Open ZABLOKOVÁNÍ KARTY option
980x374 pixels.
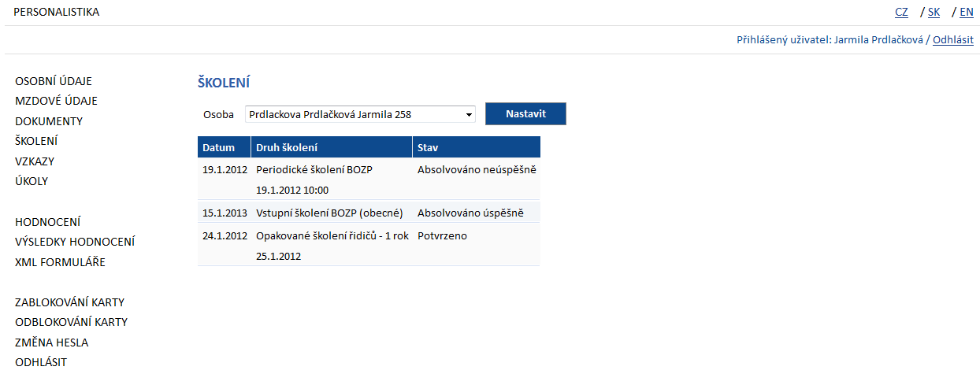[x=70, y=302]
